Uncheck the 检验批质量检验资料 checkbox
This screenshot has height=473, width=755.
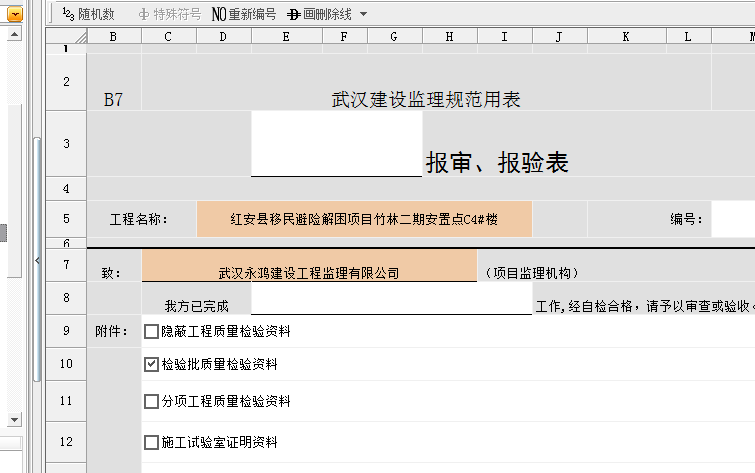tap(152, 365)
